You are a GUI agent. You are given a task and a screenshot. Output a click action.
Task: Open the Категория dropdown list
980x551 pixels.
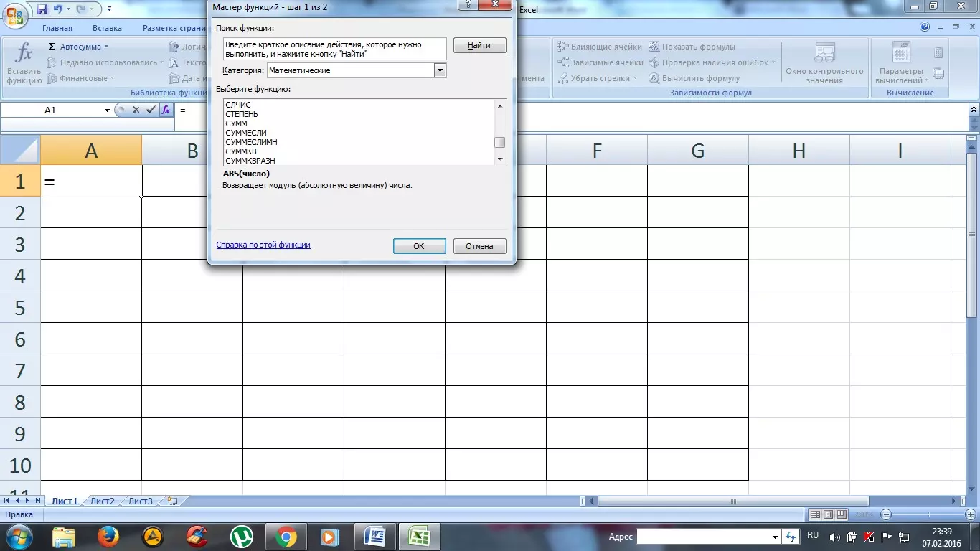tap(440, 70)
